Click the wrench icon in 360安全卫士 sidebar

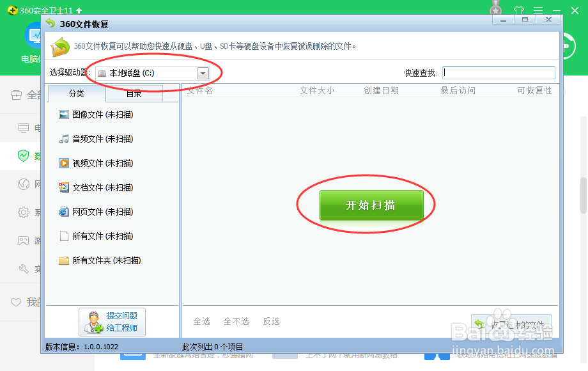pos(23,269)
